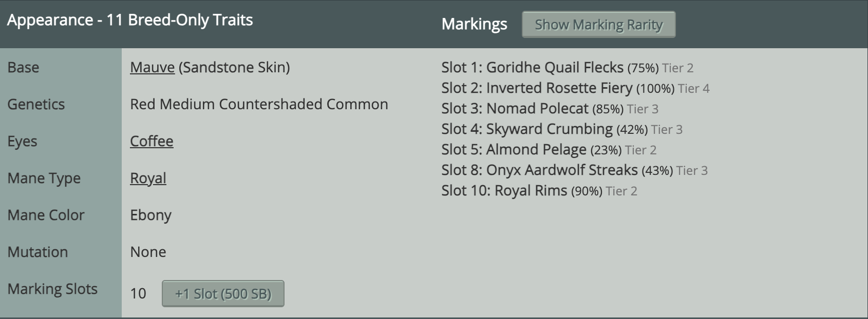Select the Ebony mane color value
The width and height of the screenshot is (868, 319).
tap(150, 215)
